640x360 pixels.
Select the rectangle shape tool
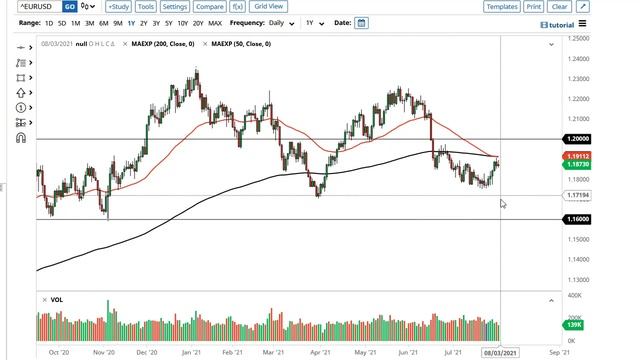(20, 78)
